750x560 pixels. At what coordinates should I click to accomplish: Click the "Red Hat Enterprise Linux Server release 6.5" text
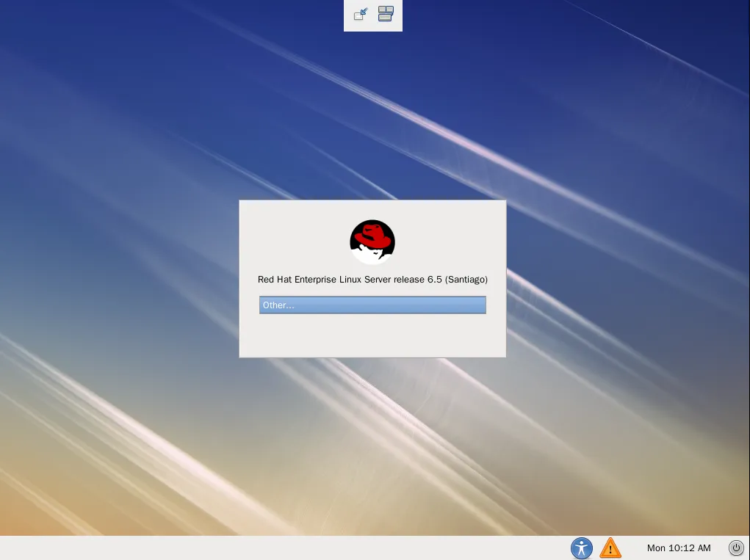350,280
